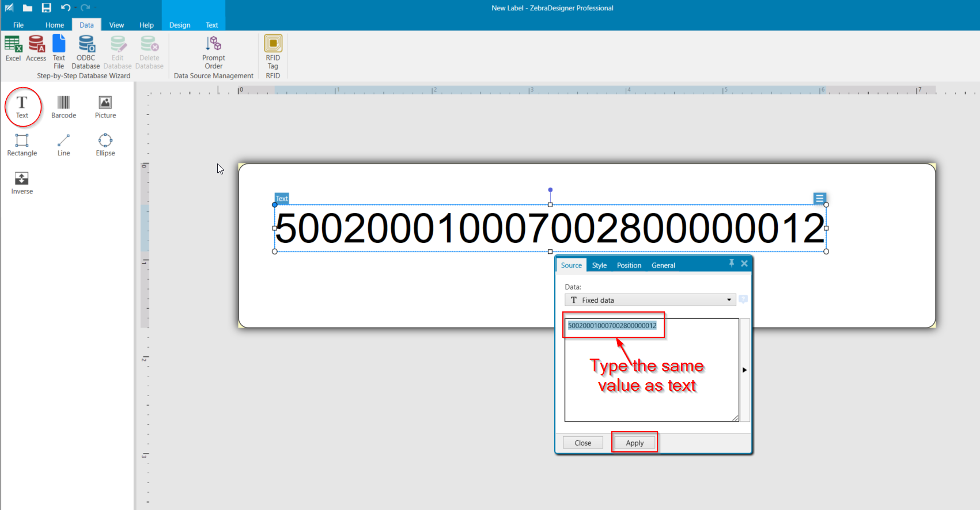
Task: Click the Close button in dialog
Action: (x=582, y=443)
